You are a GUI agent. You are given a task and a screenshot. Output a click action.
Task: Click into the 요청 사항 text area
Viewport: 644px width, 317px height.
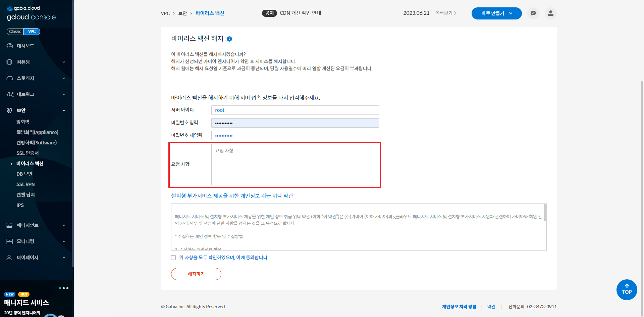click(x=295, y=165)
